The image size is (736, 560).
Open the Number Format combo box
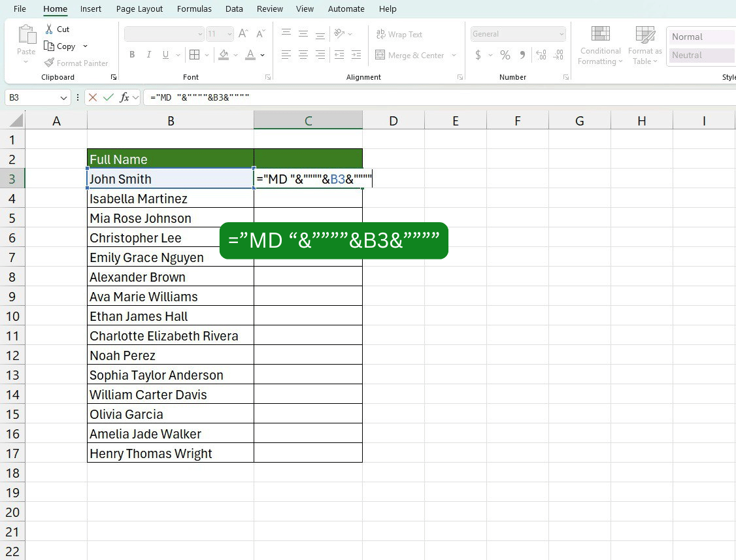coord(518,33)
